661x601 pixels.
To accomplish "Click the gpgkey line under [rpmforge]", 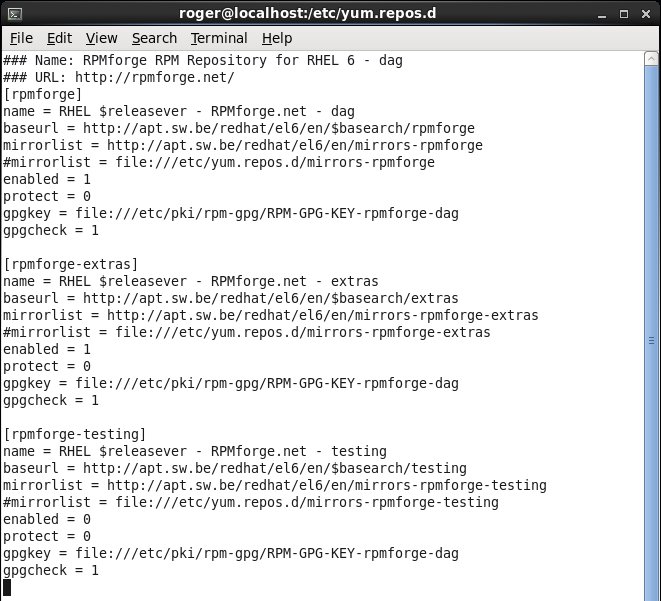I will (x=231, y=213).
